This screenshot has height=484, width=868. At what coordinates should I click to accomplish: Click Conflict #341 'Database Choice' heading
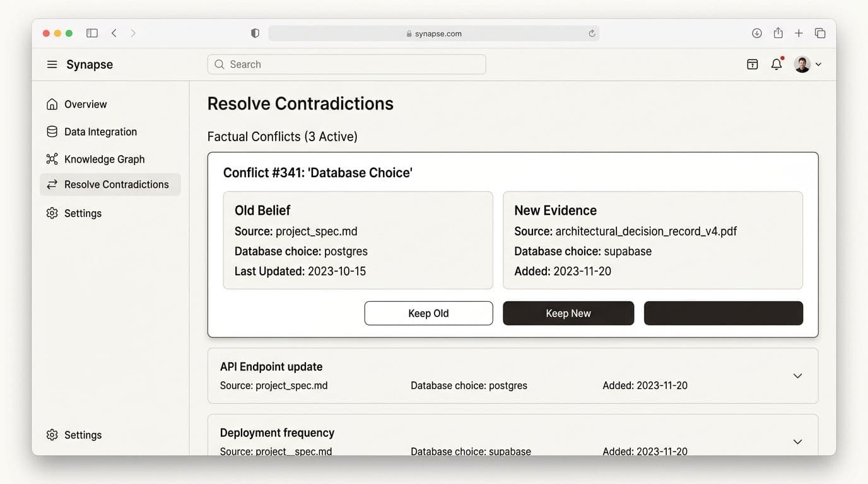318,173
